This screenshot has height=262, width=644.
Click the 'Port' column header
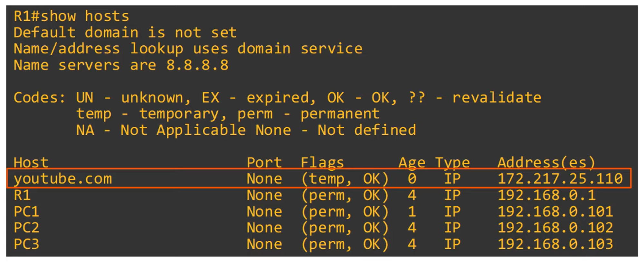264,162
